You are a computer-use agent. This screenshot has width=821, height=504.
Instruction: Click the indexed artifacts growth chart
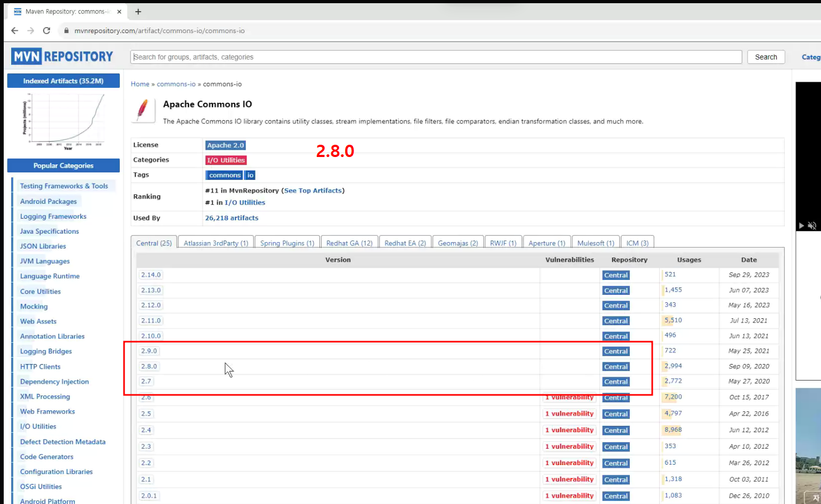63,122
